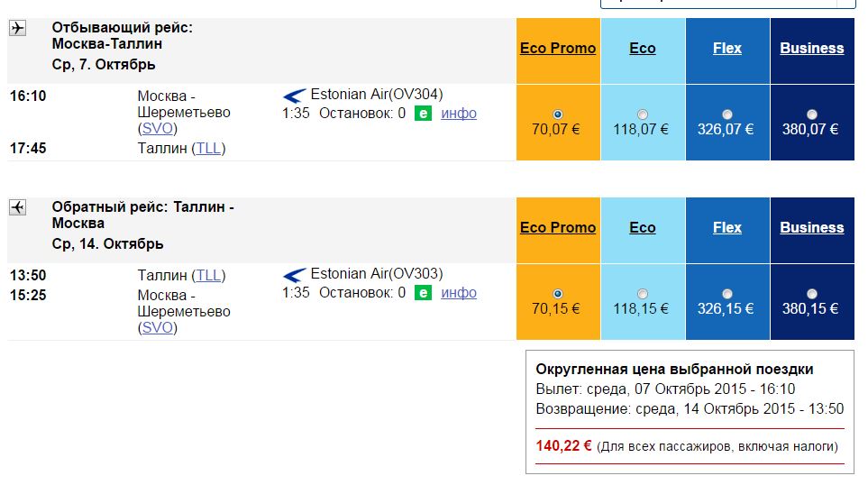
Task: Click the green 'e' badge for flight OV303
Action: 423,293
